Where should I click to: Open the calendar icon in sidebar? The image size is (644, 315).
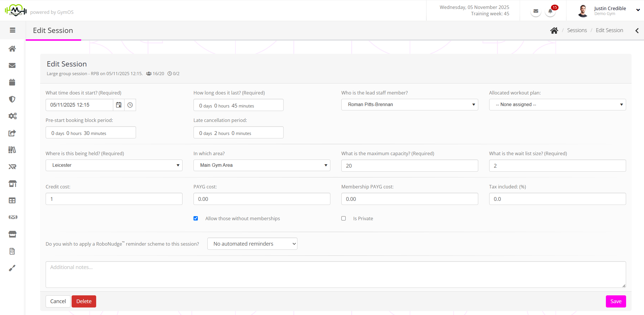click(12, 82)
